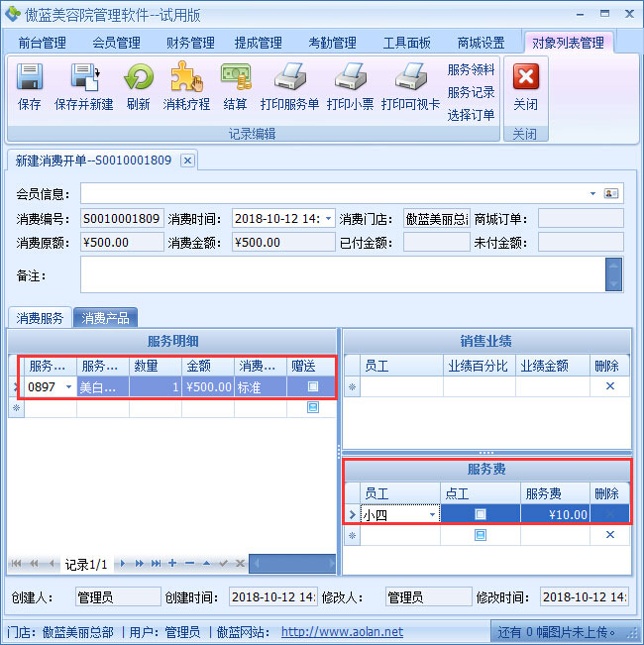Click the 标准 consumption type cell

click(261, 386)
